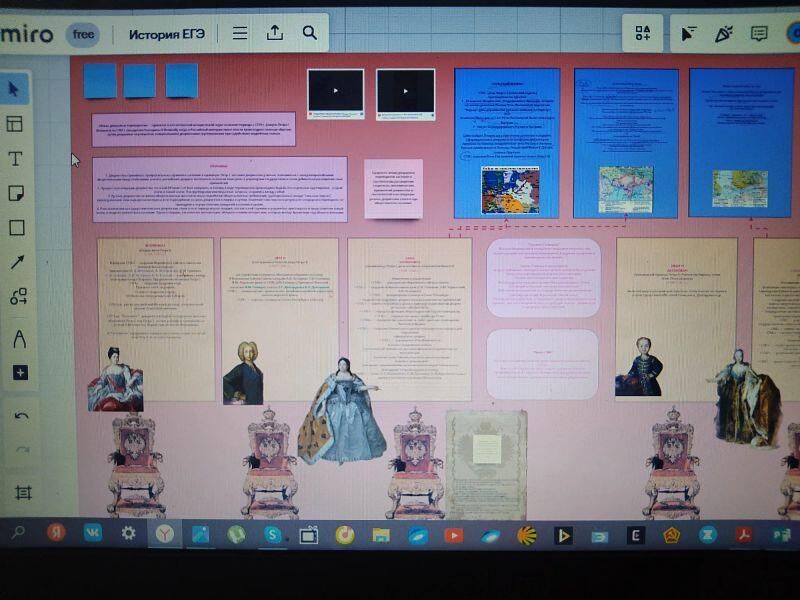Click the Undo arrow
The height and width of the screenshot is (600, 800).
(21, 416)
